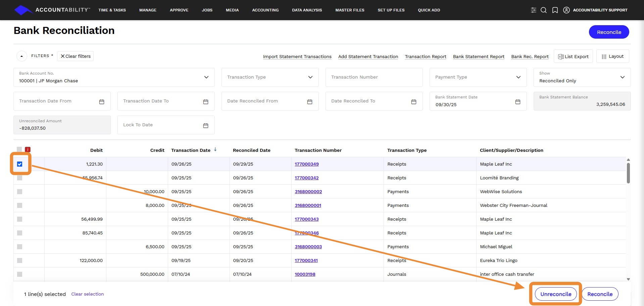Open Transaction Date From calendar icon

102,101
